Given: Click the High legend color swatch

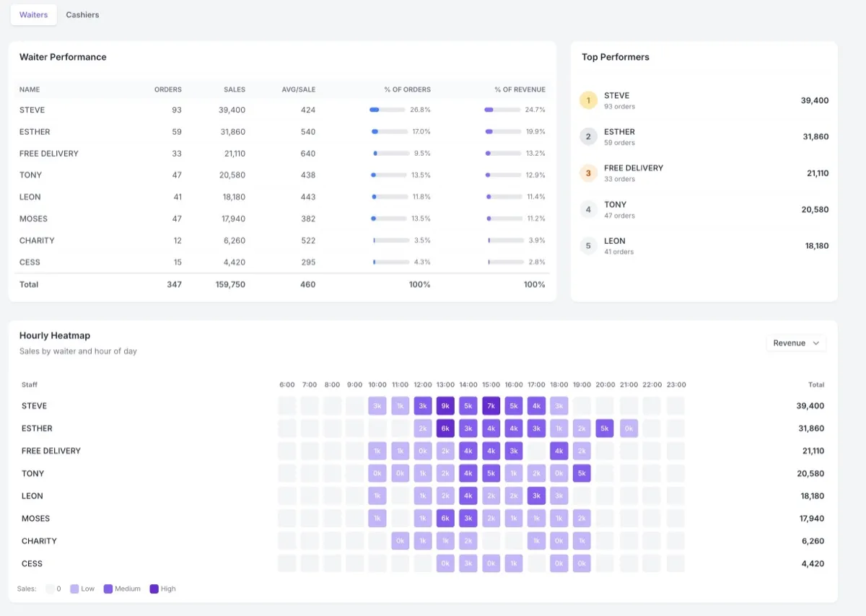Looking at the screenshot, I should 153,589.
